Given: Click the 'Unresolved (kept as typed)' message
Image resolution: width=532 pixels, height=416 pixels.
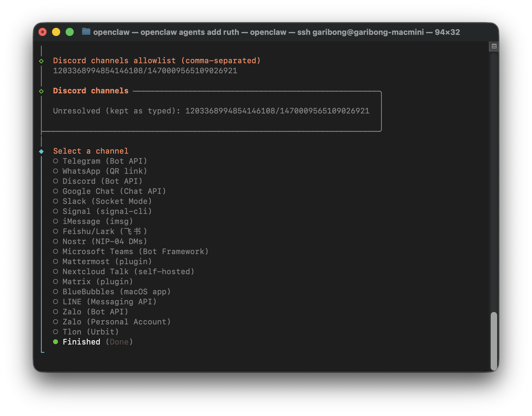Looking at the screenshot, I should click(x=211, y=111).
